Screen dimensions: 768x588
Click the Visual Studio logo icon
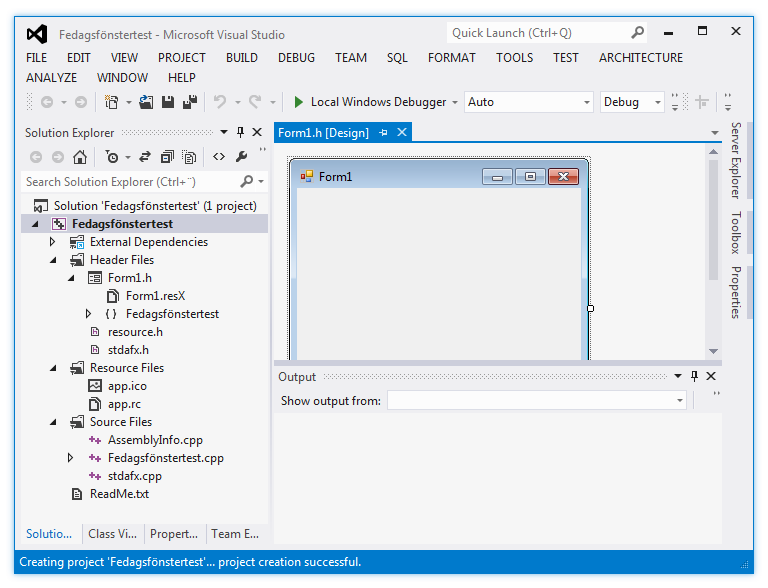point(37,34)
